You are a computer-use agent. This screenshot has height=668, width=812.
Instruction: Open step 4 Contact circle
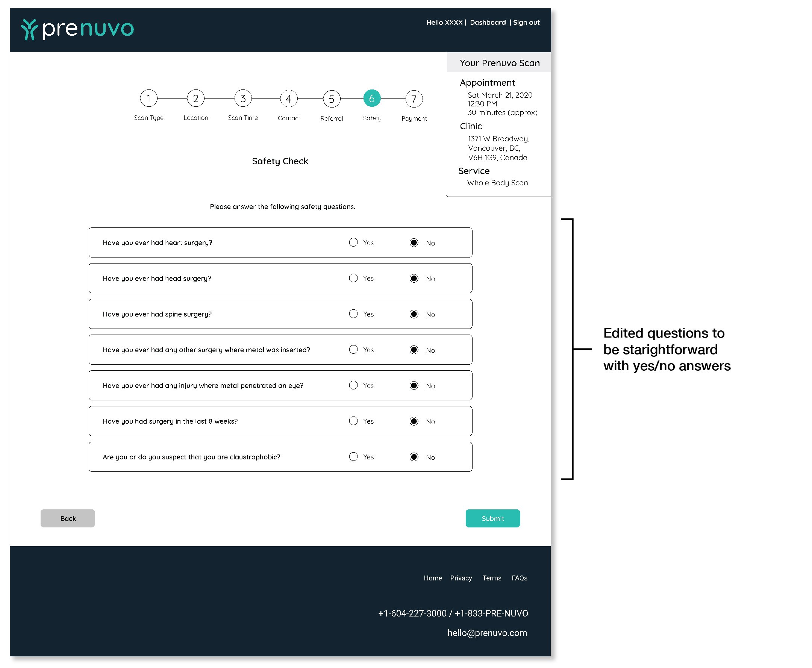pos(289,99)
